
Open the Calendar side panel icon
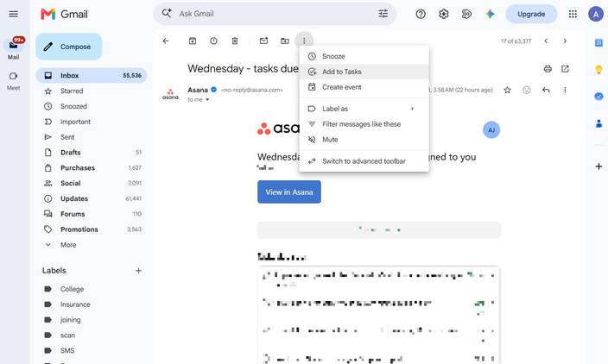(598, 43)
